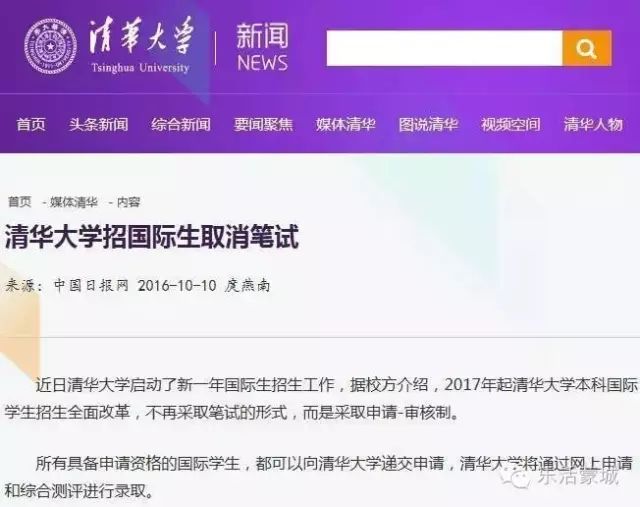Click the 新闻 NEWS section logo
640x507 pixels.
[x=262, y=47]
